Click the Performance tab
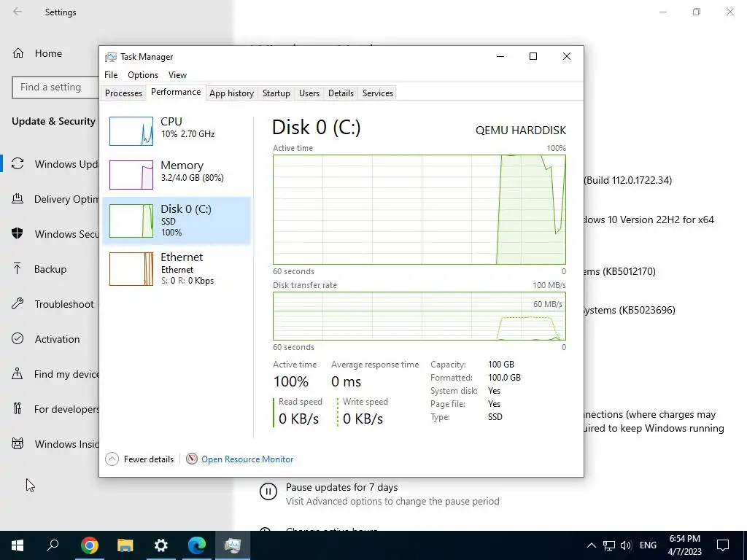This screenshot has height=560, width=747. [x=176, y=92]
